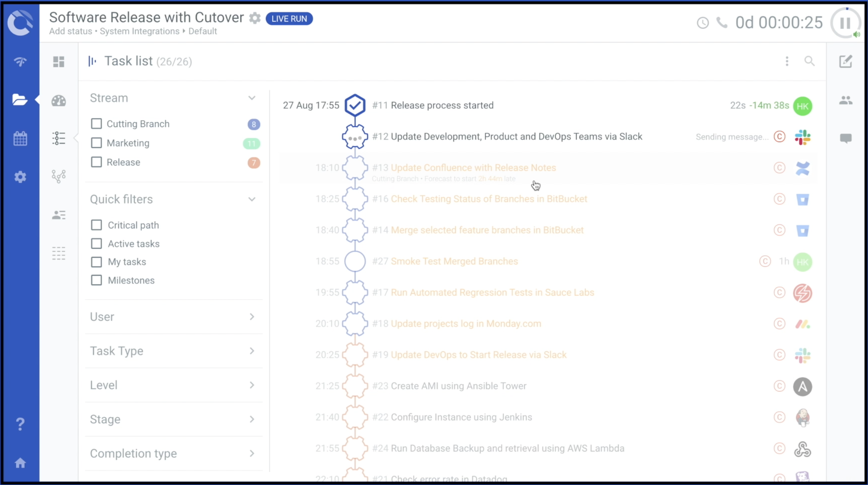Screen dimensions: 868x485
Task: Collapse the Stream section
Action: click(252, 98)
